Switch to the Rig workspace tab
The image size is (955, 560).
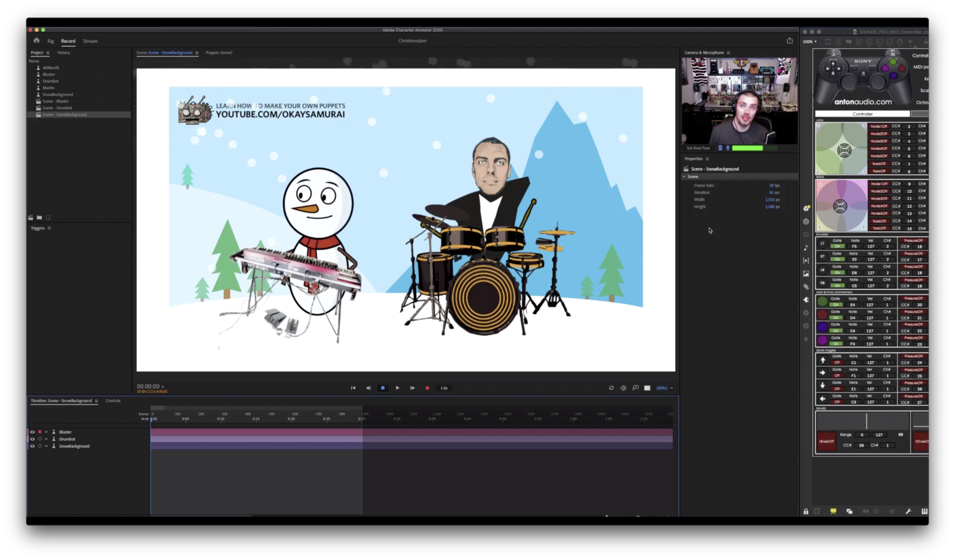pos(50,41)
